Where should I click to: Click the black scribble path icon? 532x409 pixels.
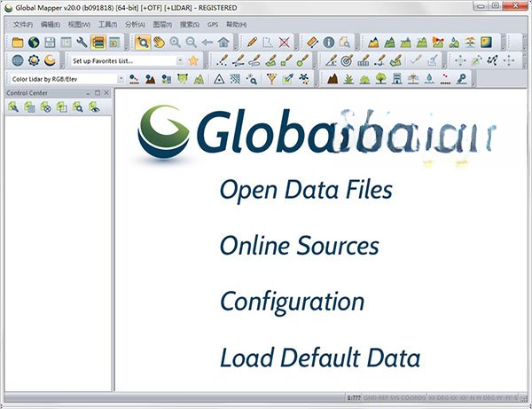click(492, 60)
